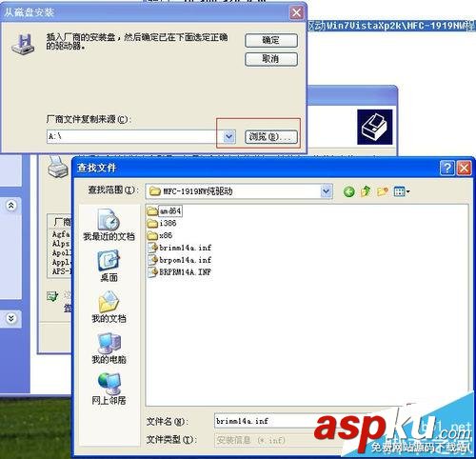Image resolution: width=476 pixels, height=459 pixels.
Task: Close the 查找文件 dialog
Action: point(464,168)
